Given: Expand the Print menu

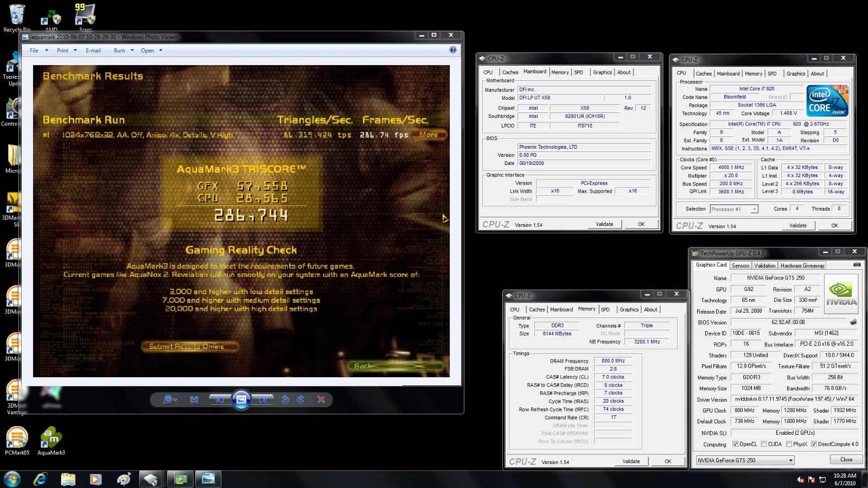Looking at the screenshot, I should [67, 50].
